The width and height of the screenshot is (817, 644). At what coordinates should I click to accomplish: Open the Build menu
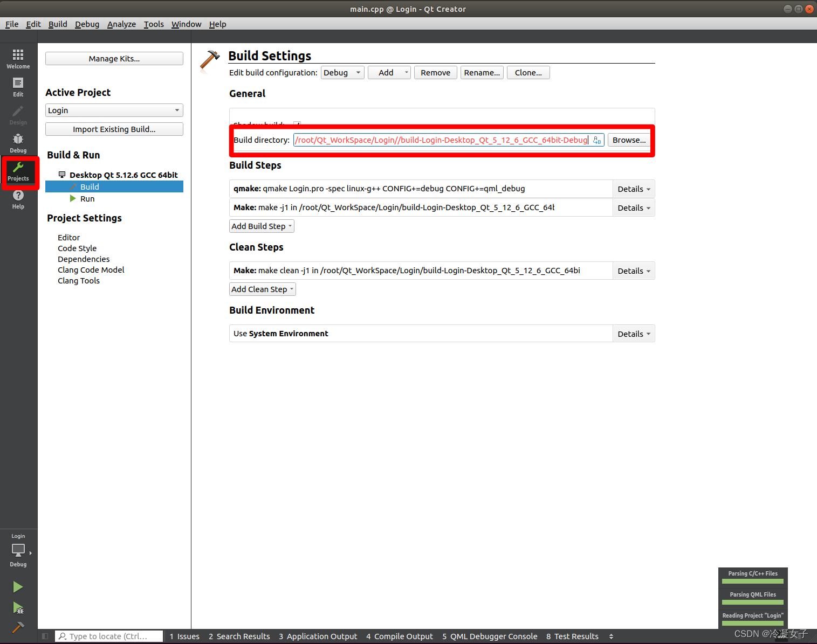pos(58,24)
